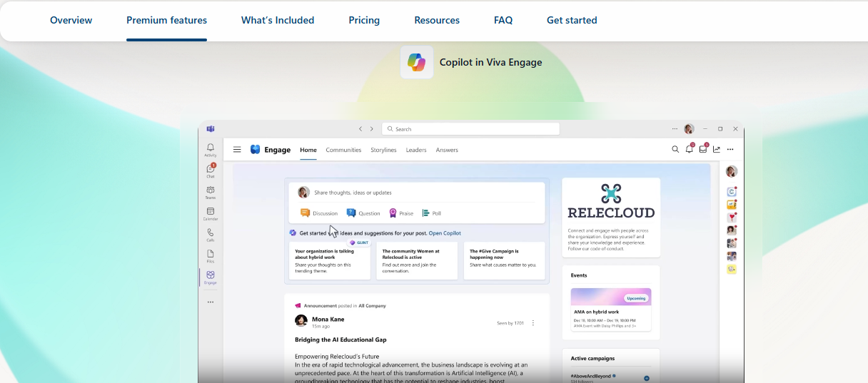The width and height of the screenshot is (868, 383).
Task: Open the Engage hamburger menu
Action: click(x=237, y=150)
